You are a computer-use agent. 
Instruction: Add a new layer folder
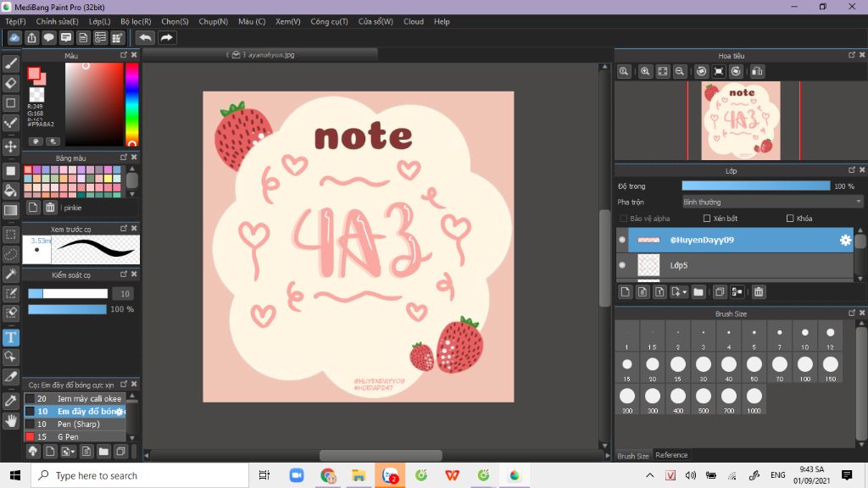(698, 291)
